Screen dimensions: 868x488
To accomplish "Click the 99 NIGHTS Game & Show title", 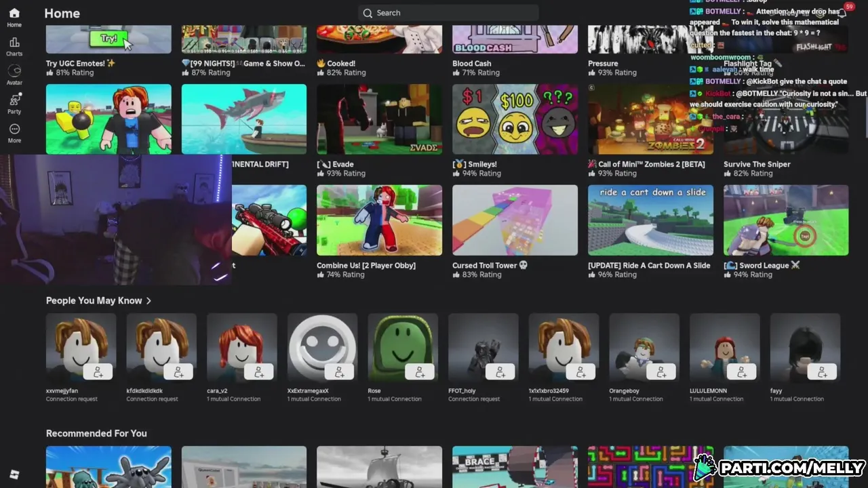I will point(243,63).
